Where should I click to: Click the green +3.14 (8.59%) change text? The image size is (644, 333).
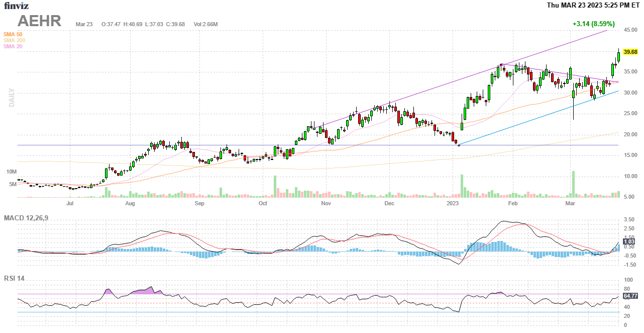(593, 24)
